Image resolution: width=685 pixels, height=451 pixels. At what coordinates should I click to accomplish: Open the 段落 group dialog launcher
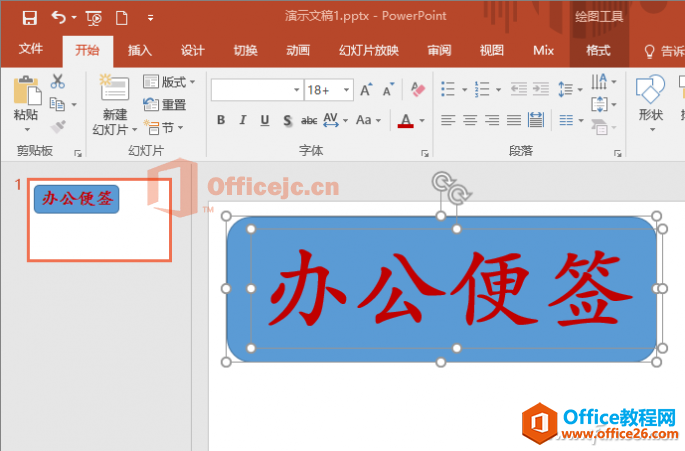[618, 153]
